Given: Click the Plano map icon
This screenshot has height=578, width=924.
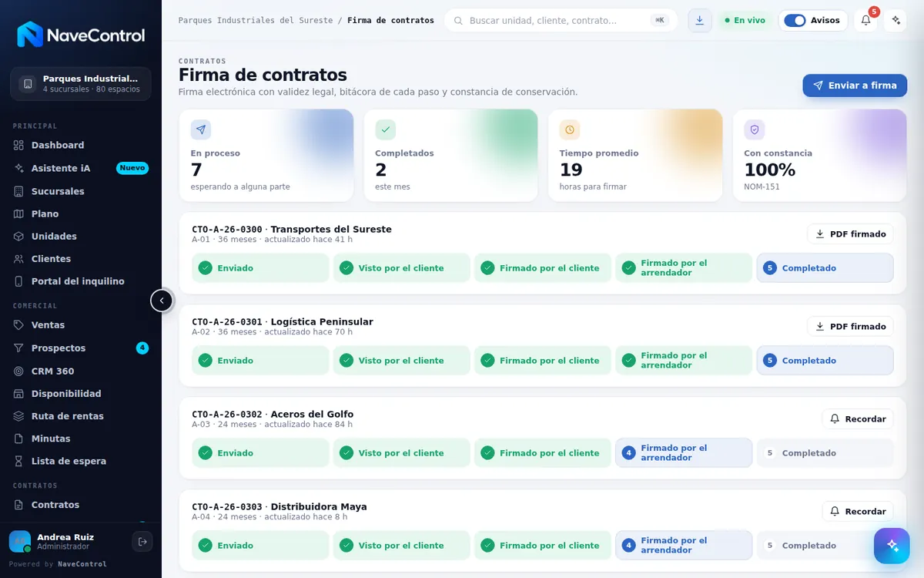Looking at the screenshot, I should [x=19, y=213].
